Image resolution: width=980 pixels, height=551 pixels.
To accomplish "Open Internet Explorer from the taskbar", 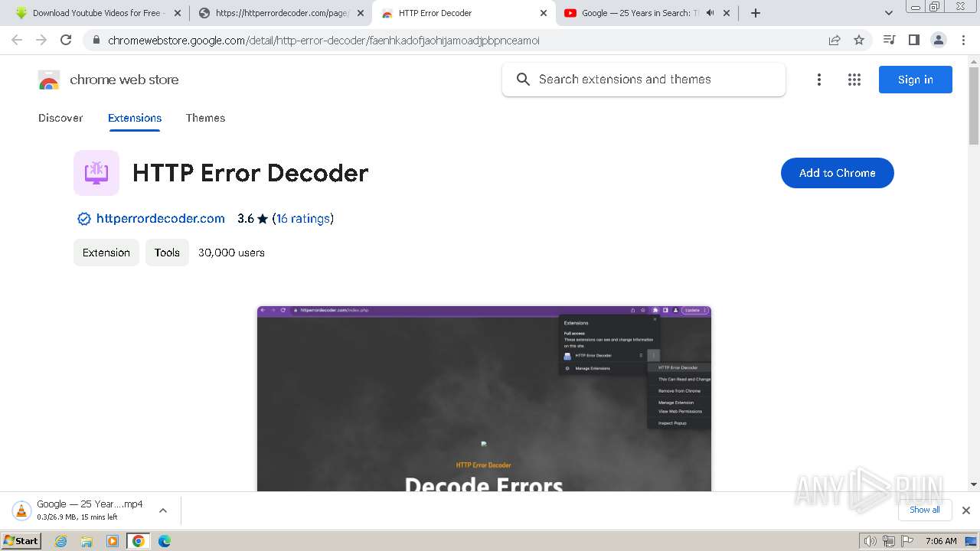I will click(61, 541).
